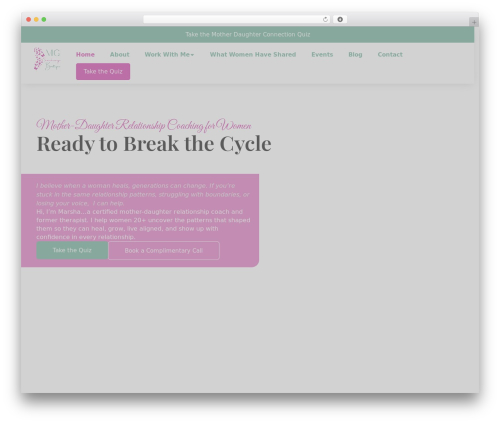The height and width of the screenshot is (423, 500).
Task: Click Book a Complimentary Call button
Action: (x=164, y=251)
